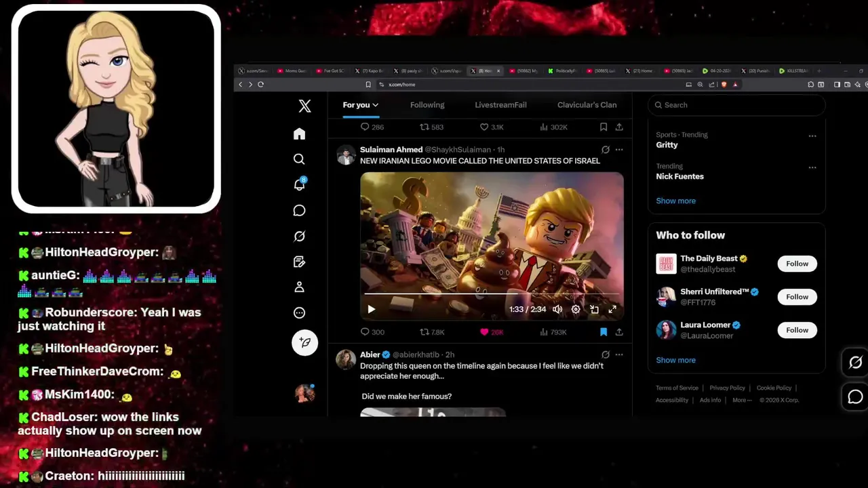
Task: Go to Home in X sidebar
Action: click(299, 134)
